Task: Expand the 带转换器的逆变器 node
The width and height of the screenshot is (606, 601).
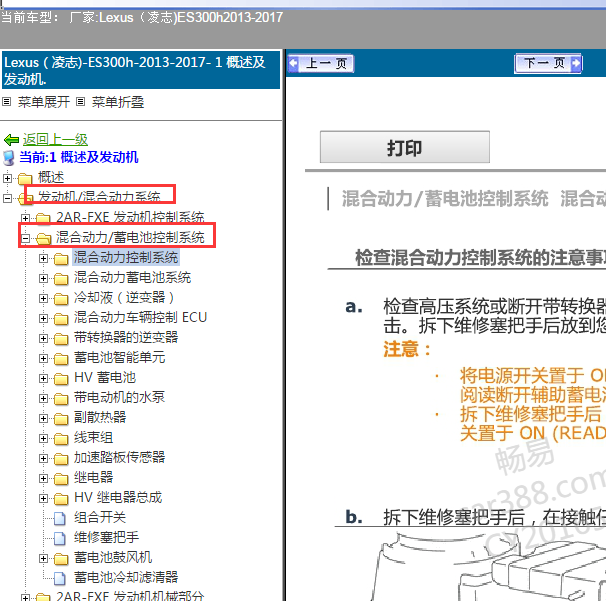Action: coord(43,339)
